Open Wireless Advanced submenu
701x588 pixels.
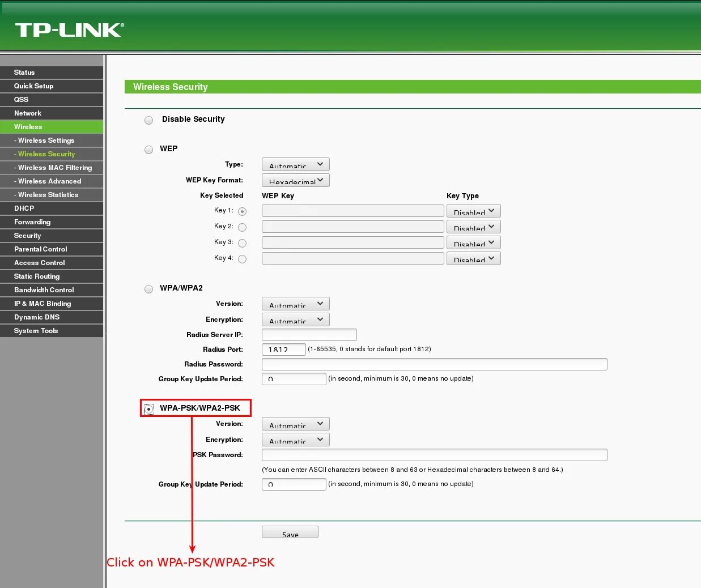[52, 181]
